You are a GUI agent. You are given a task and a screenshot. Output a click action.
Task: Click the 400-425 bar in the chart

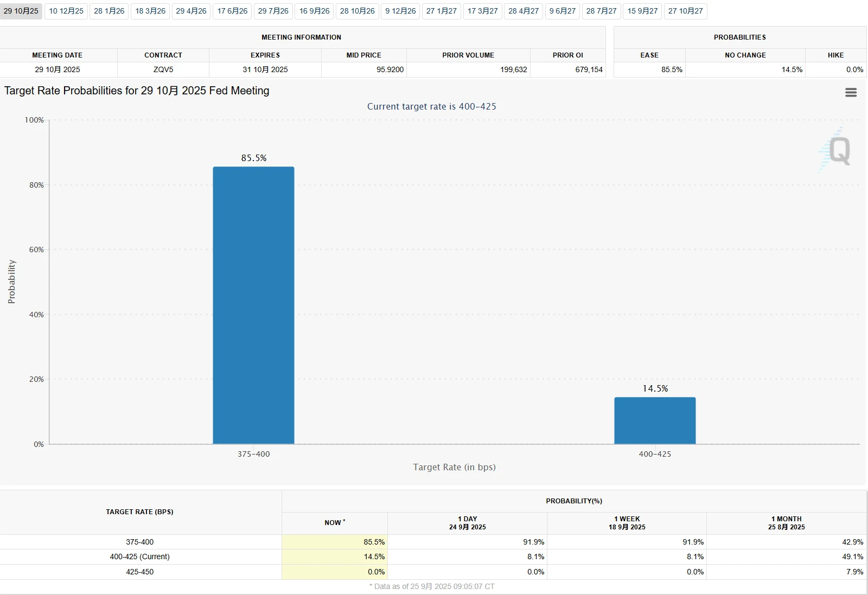655,420
